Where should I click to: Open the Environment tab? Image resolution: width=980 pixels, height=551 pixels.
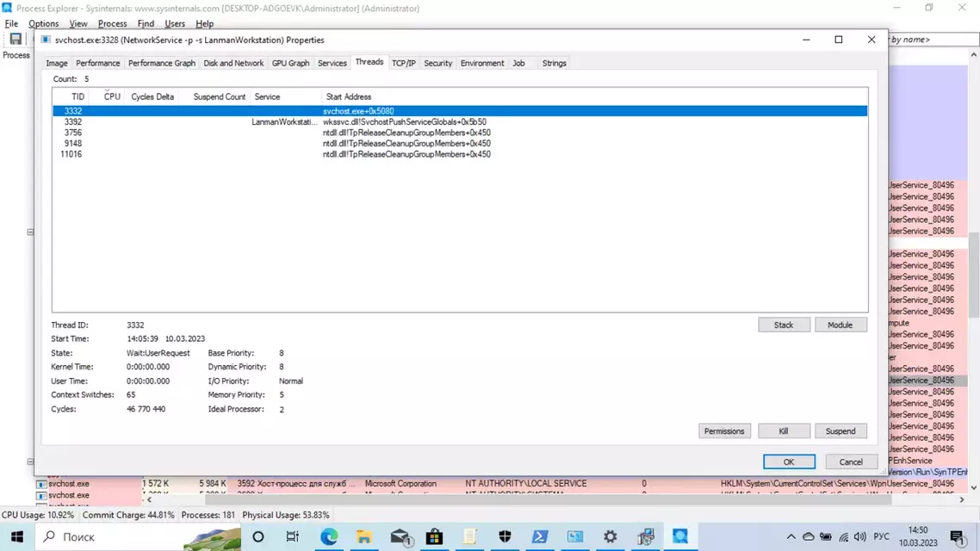point(482,63)
